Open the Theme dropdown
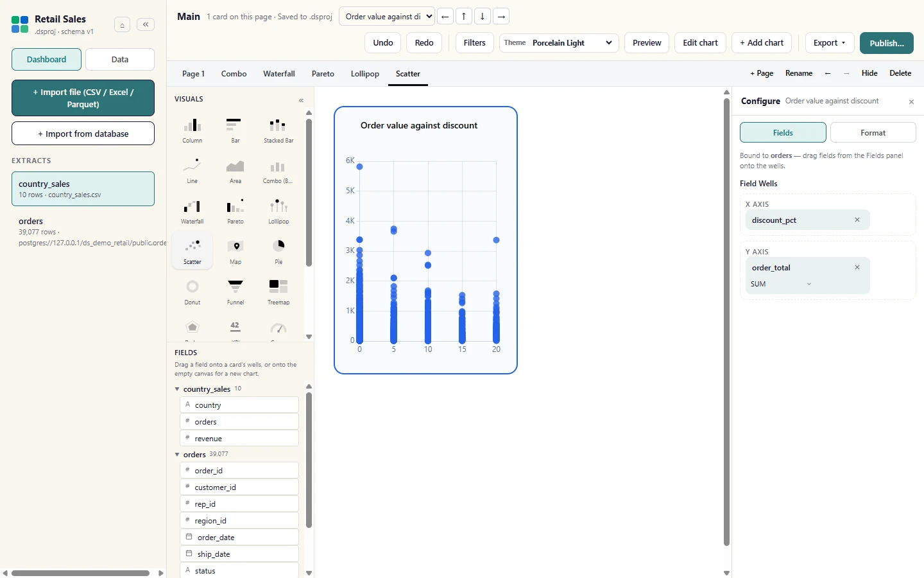The height and width of the screenshot is (578, 924). pos(559,43)
